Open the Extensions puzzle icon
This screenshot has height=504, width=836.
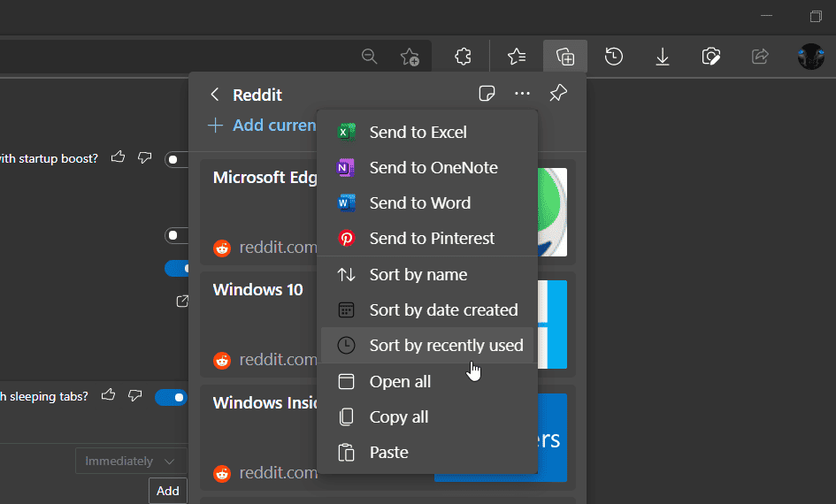(463, 56)
